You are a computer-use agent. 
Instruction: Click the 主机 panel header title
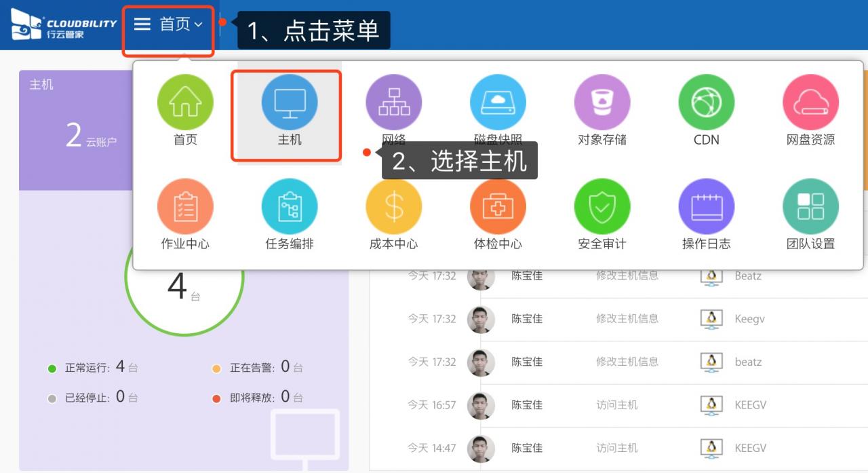tap(41, 85)
